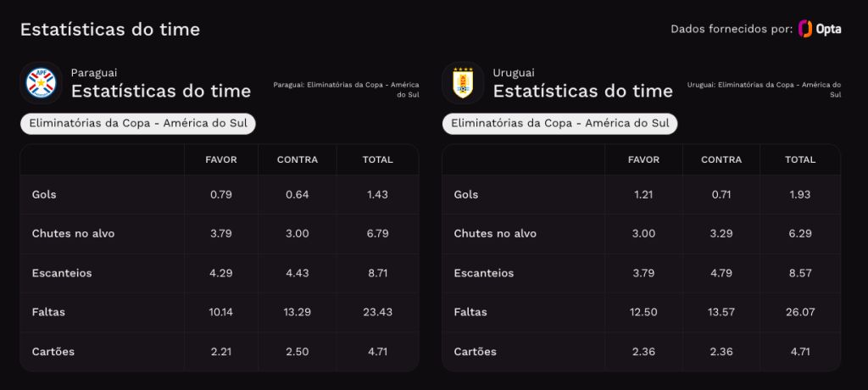
Task: Click the Uruguay team crest icon
Action: coord(463,83)
